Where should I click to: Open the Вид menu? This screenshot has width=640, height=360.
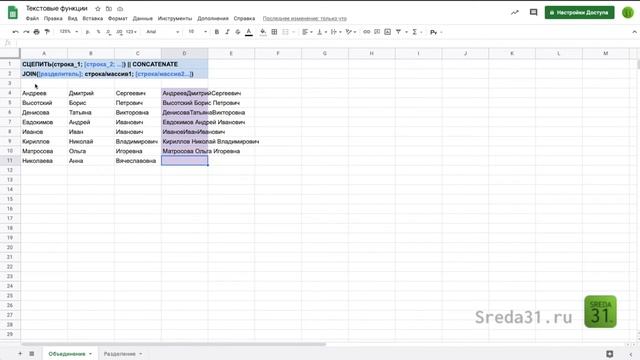72,18
